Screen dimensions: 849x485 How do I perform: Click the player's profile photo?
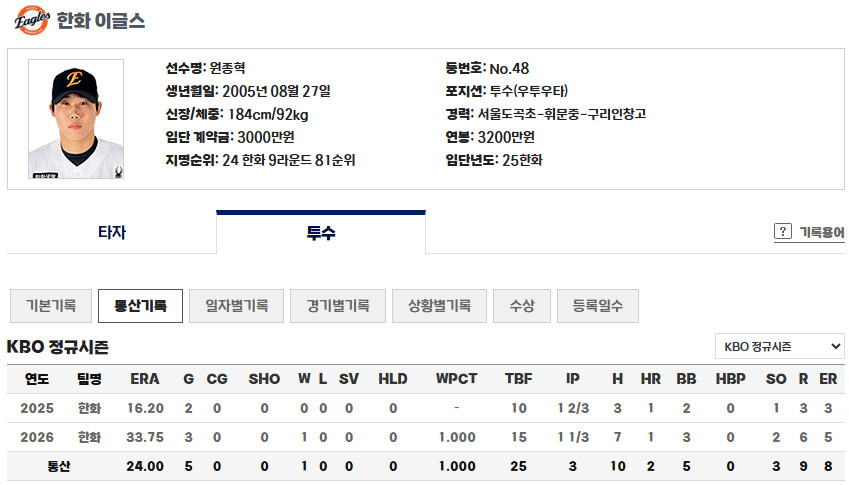tap(76, 119)
